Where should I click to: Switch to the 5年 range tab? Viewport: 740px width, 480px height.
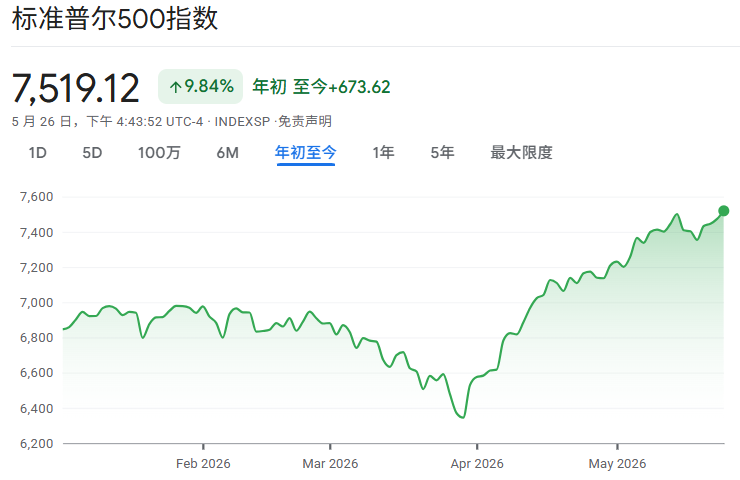[x=442, y=153]
